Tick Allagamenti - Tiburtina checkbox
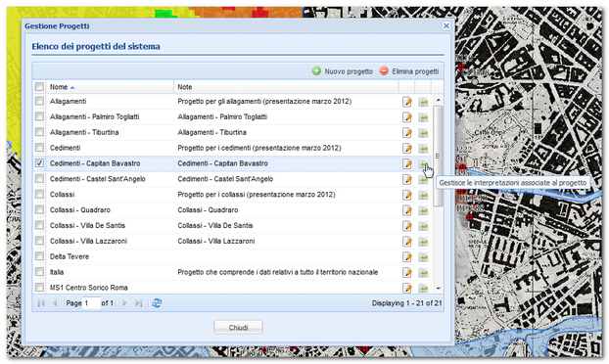 click(39, 132)
